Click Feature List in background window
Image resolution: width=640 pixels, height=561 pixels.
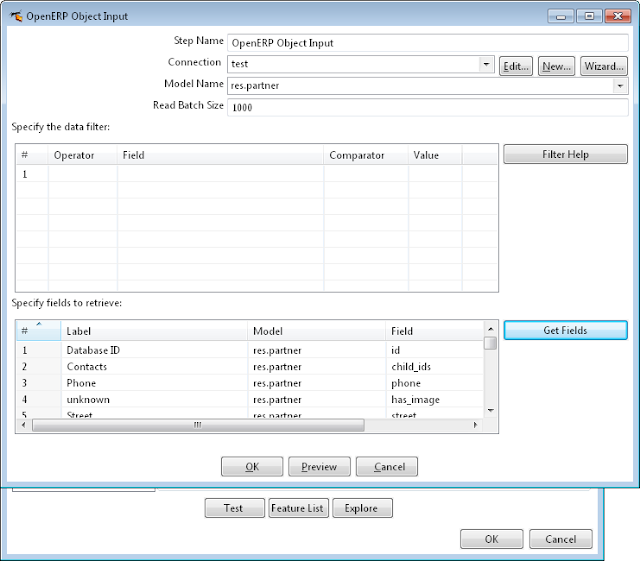click(x=298, y=508)
